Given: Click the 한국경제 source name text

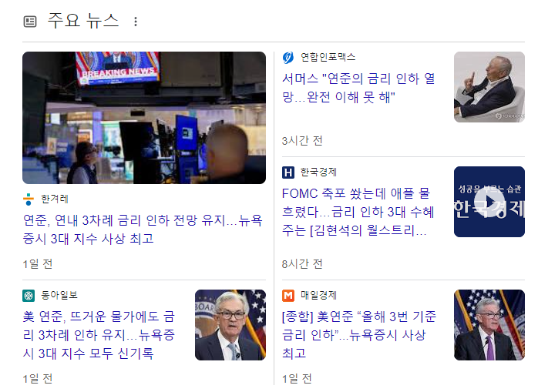Looking at the screenshot, I should point(318,172).
